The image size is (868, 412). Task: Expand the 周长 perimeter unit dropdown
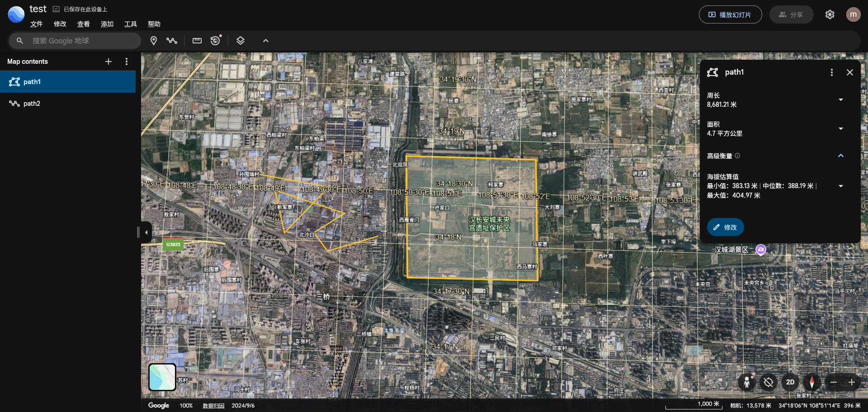[840, 100]
